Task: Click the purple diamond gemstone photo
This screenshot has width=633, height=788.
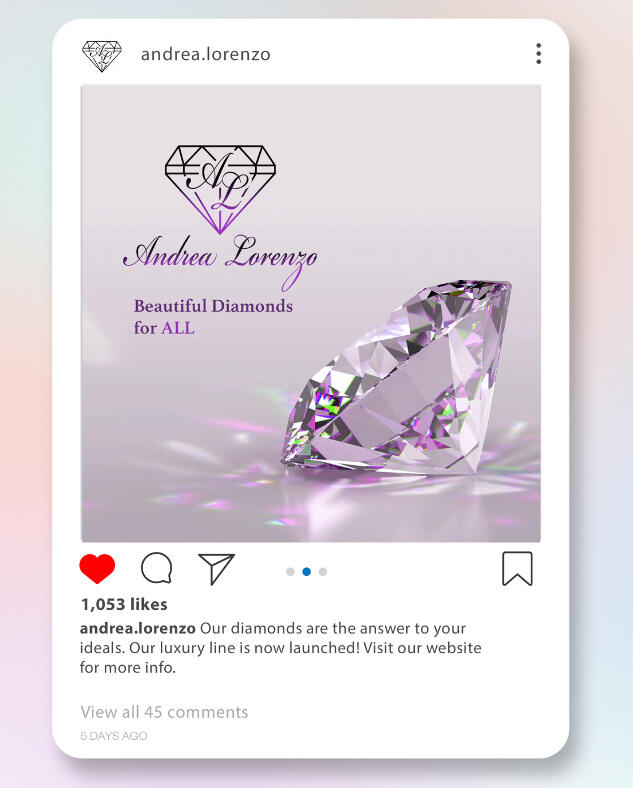Action: [x=397, y=377]
